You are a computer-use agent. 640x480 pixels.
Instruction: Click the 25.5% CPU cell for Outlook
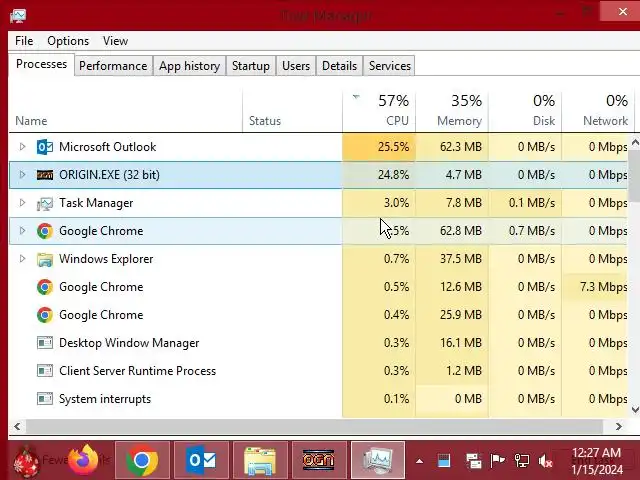[379, 147]
